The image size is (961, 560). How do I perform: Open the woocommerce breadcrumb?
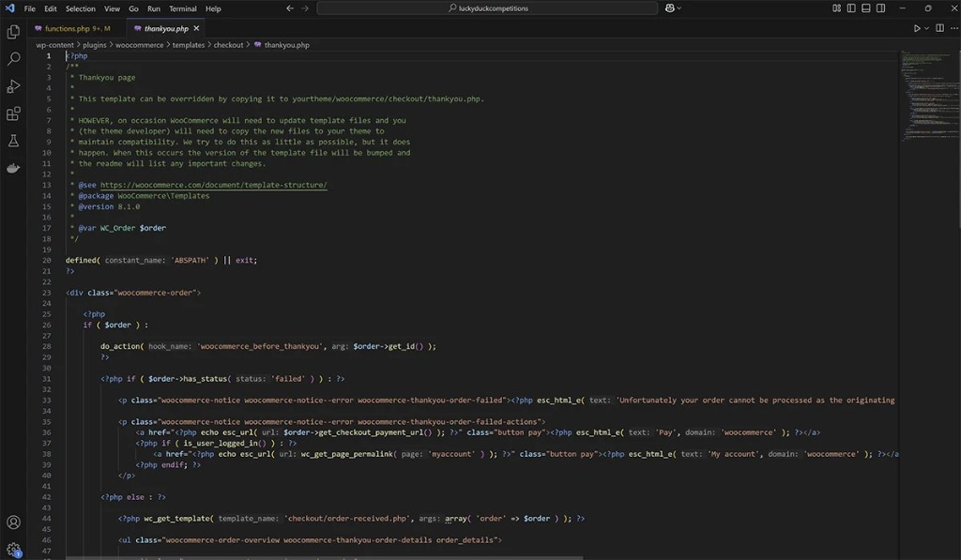(139, 45)
